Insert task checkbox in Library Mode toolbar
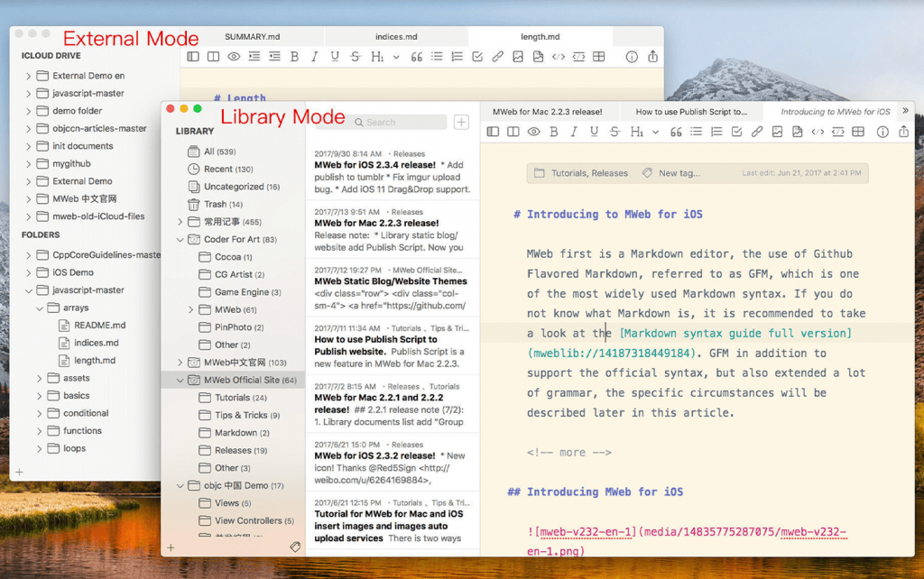The width and height of the screenshot is (924, 579). [736, 132]
